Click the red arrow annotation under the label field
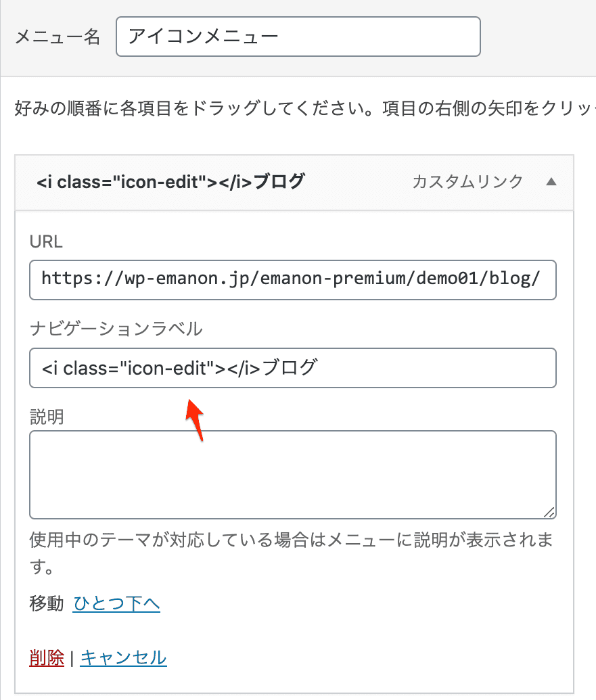The height and width of the screenshot is (700, 596). point(195,419)
